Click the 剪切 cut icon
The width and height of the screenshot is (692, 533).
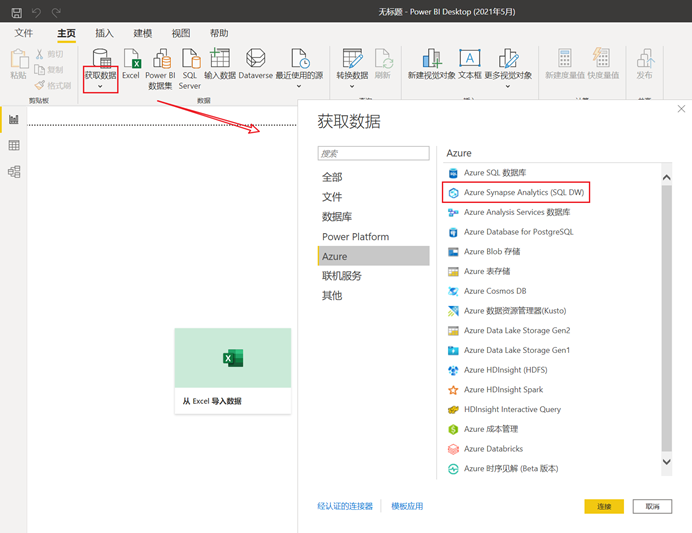(x=39, y=54)
